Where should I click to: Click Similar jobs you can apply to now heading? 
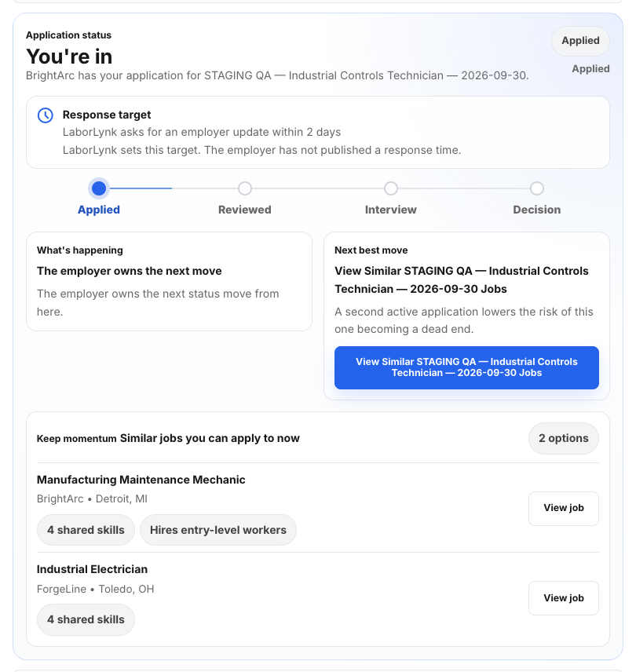coord(210,438)
